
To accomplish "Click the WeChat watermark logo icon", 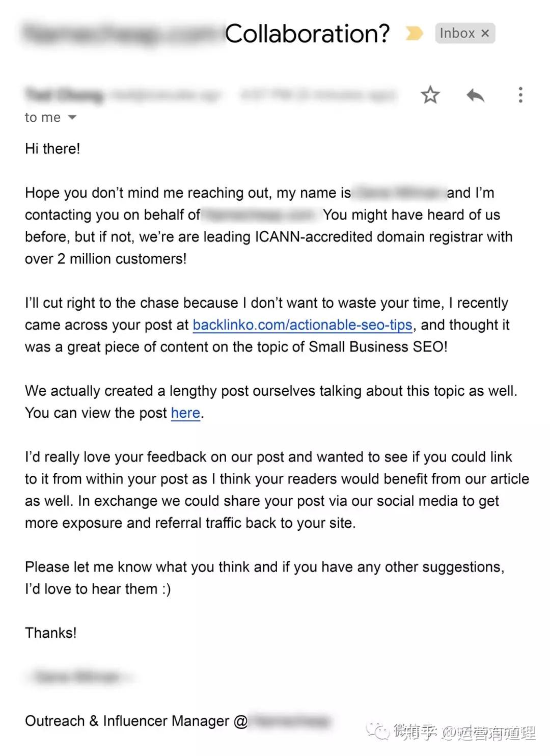I will [379, 733].
